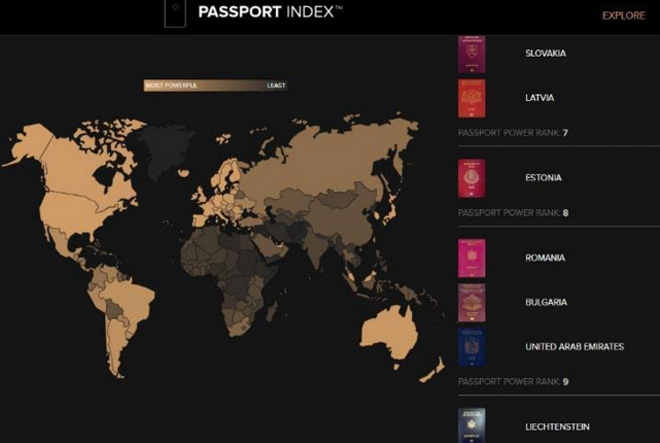Select the Slovakia passport cover
This screenshot has width=660, height=443.
coord(471,54)
